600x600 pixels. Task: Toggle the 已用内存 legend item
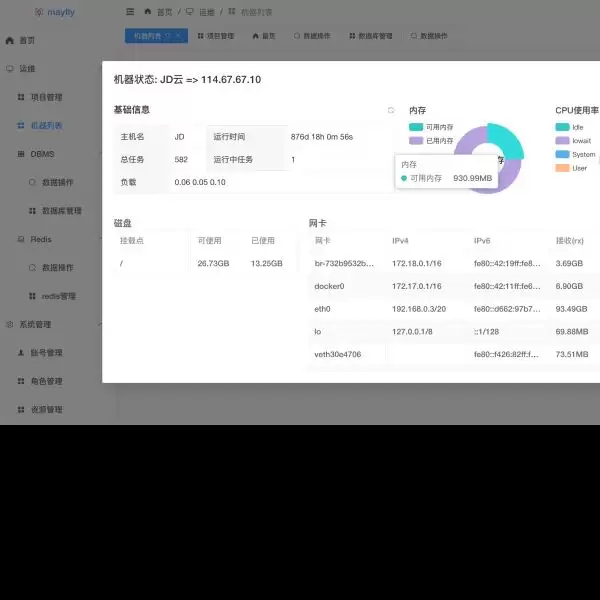[x=431, y=141]
